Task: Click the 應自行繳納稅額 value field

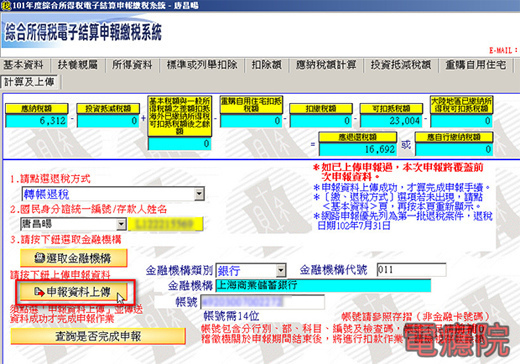Action: [454, 149]
